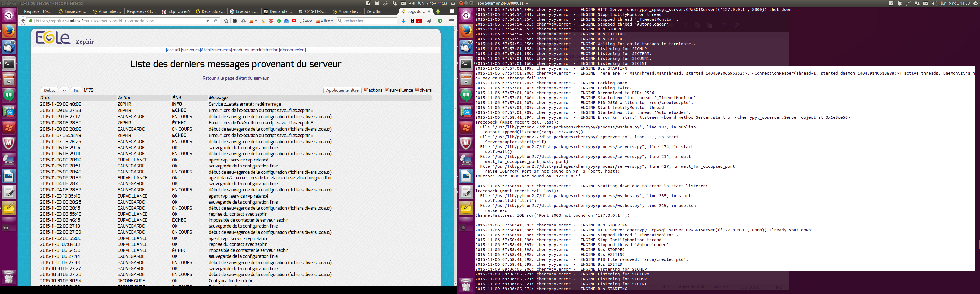Bookmark this page with the star icon

[226, 21]
